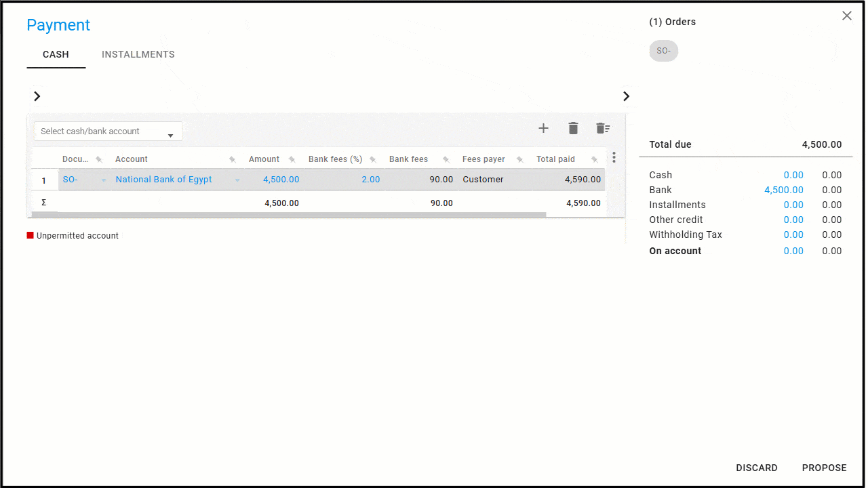The height and width of the screenshot is (488, 868).
Task: Click the SO- order chip
Action: [663, 51]
